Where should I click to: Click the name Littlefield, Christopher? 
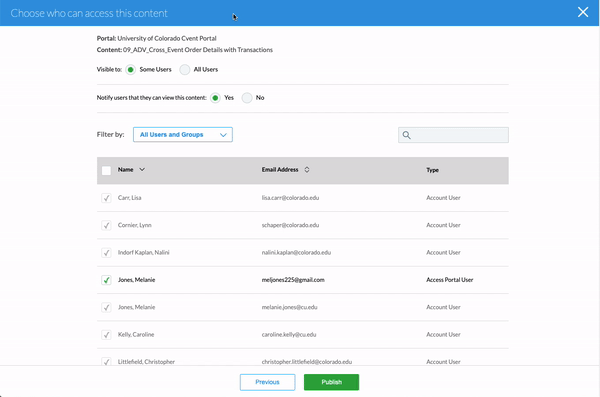coord(146,362)
